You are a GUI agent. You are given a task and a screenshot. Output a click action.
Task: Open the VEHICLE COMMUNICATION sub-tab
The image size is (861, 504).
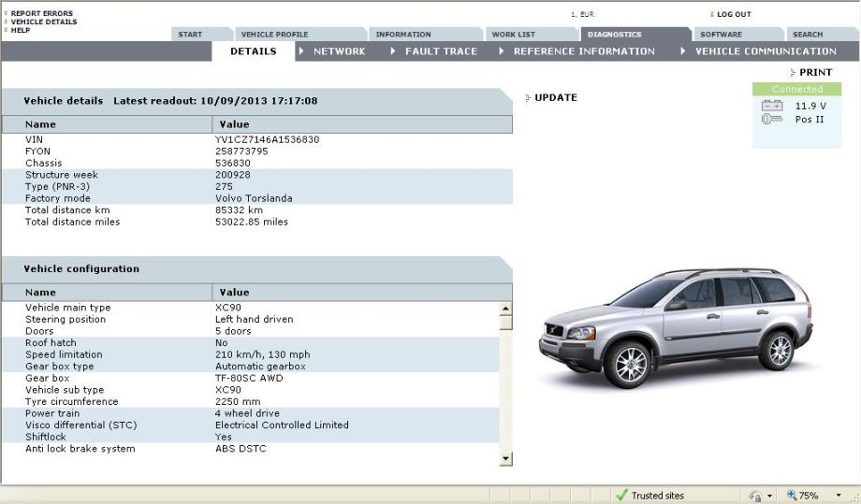pos(766,51)
